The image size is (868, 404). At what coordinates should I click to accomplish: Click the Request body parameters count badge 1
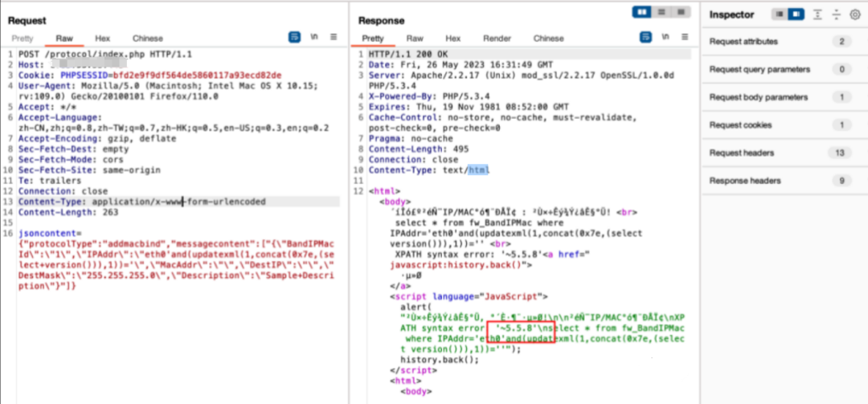pos(841,97)
